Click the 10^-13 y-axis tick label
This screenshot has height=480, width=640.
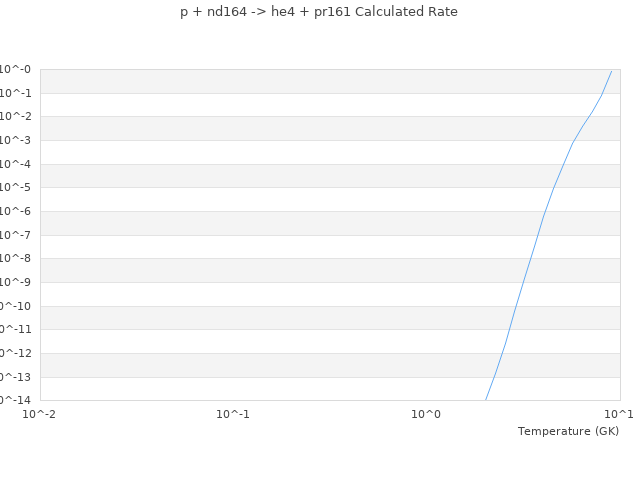15,377
